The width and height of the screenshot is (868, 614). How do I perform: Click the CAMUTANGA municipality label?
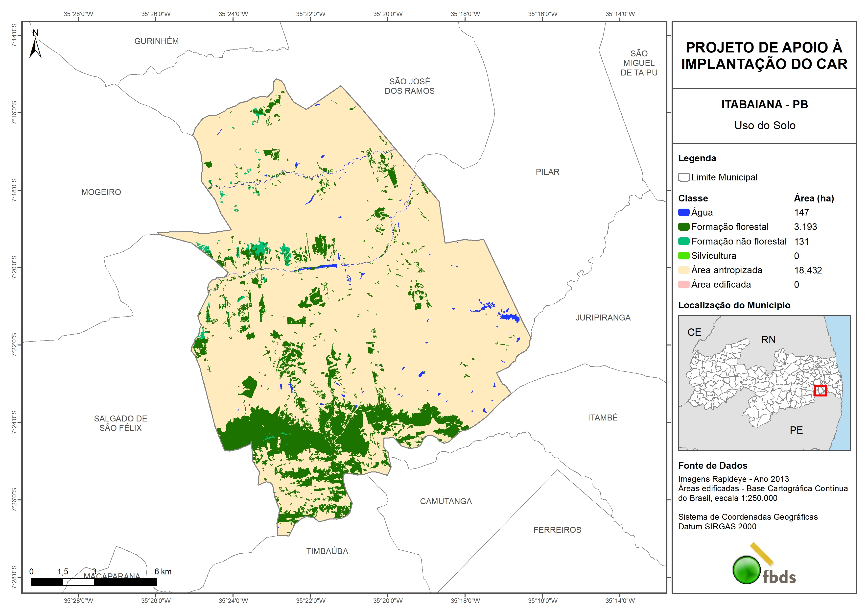coord(446,501)
